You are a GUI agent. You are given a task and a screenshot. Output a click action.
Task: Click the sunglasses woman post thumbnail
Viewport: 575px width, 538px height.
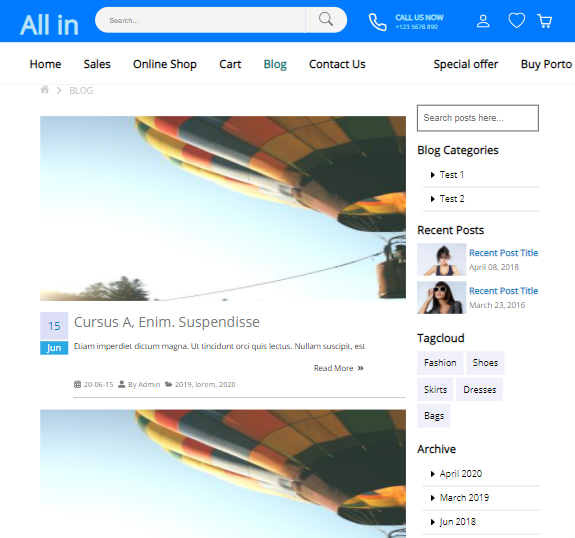442,297
